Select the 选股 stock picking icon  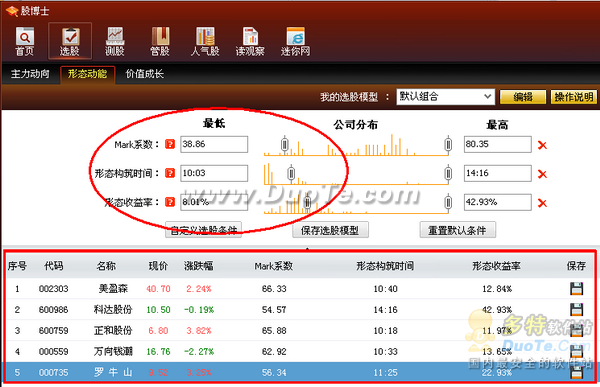click(70, 41)
